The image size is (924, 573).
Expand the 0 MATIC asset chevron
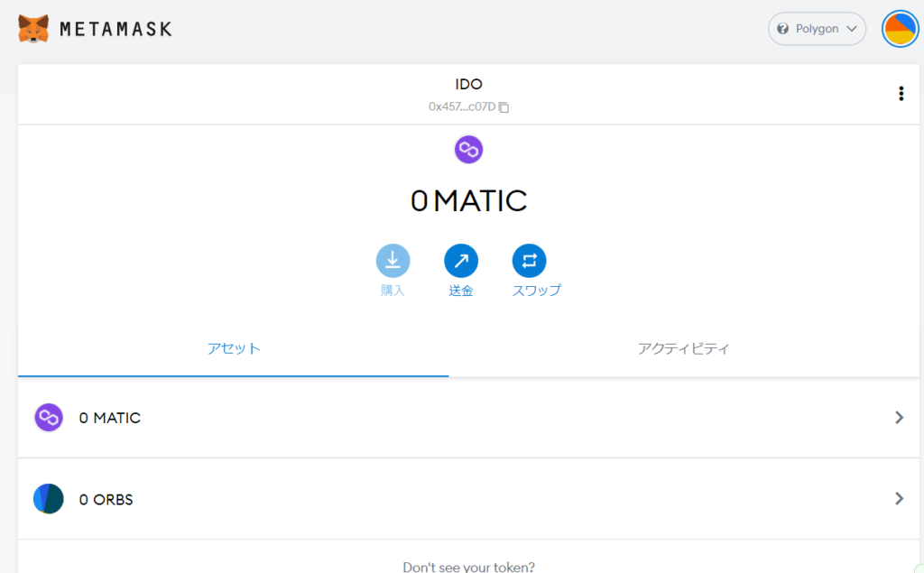pos(899,417)
